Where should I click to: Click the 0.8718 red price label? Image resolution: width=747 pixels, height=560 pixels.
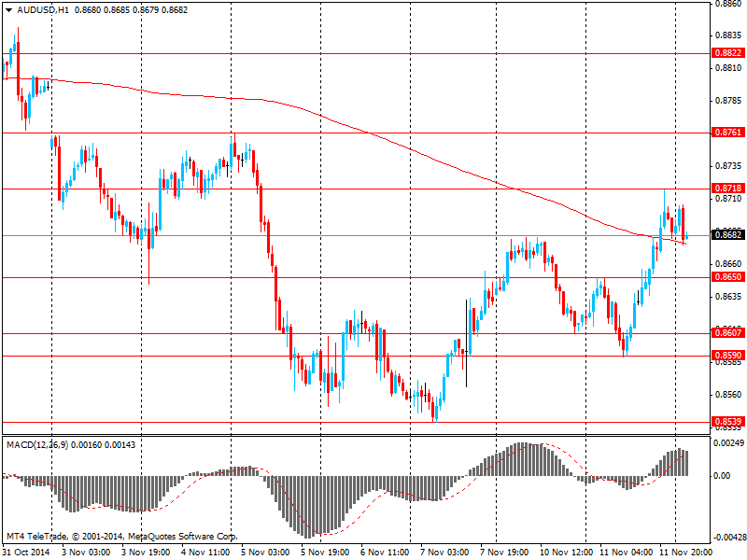click(x=727, y=189)
